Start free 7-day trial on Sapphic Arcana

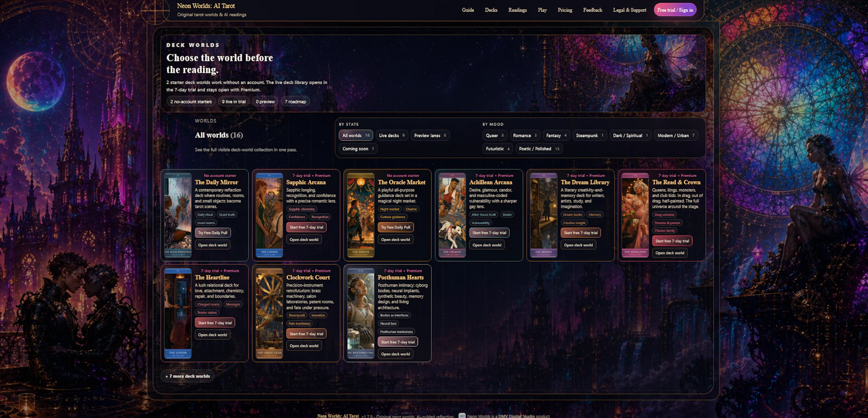click(x=307, y=227)
